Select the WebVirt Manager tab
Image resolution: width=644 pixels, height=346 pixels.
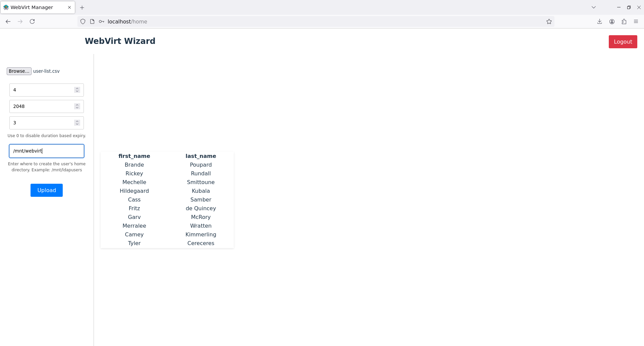pyautogui.click(x=38, y=7)
